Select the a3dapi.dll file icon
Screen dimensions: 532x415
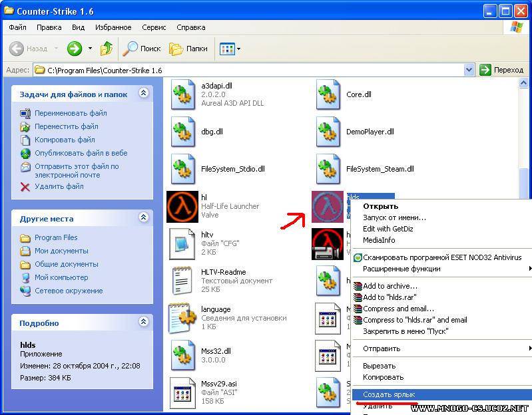[x=183, y=94]
